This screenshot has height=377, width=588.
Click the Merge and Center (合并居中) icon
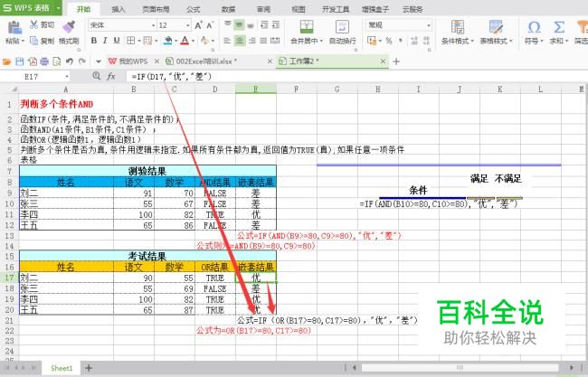click(307, 27)
